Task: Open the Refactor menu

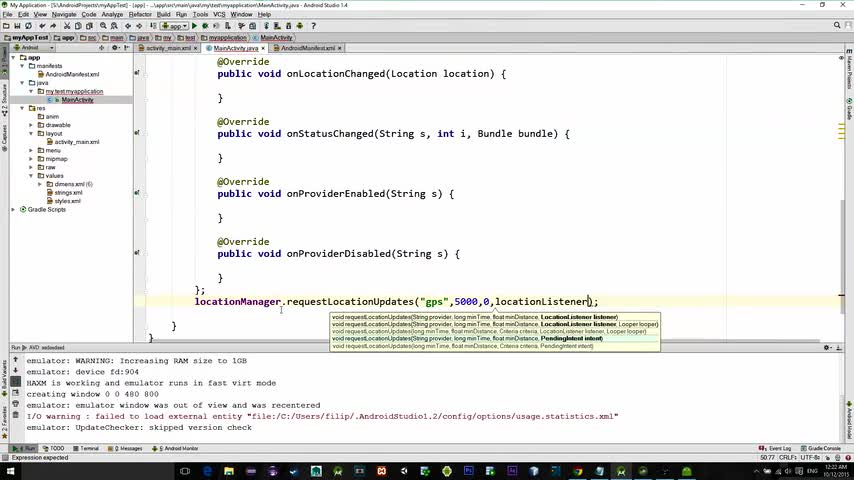Action: (140, 14)
